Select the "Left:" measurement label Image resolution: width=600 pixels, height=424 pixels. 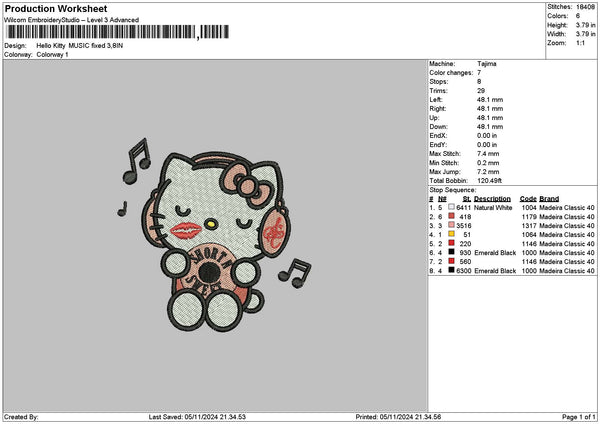[435, 100]
